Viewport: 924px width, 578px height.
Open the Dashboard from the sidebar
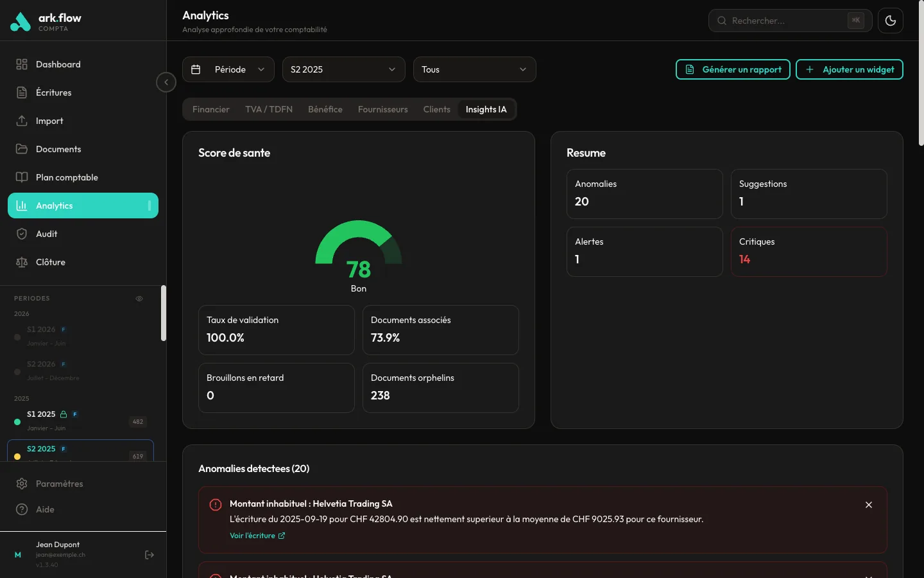click(x=58, y=64)
